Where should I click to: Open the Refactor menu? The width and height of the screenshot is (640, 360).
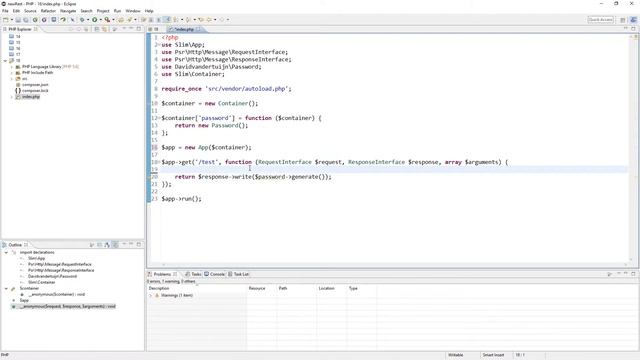(48, 11)
